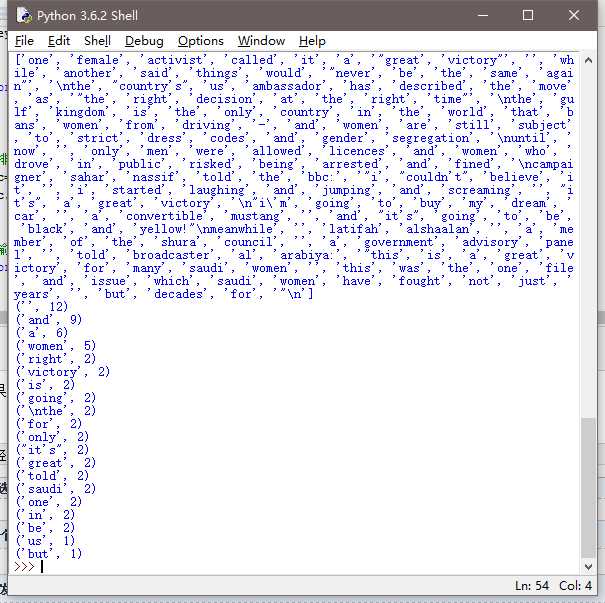Click the word 'government' in the list output
The image size is (605, 603).
pos(399,242)
